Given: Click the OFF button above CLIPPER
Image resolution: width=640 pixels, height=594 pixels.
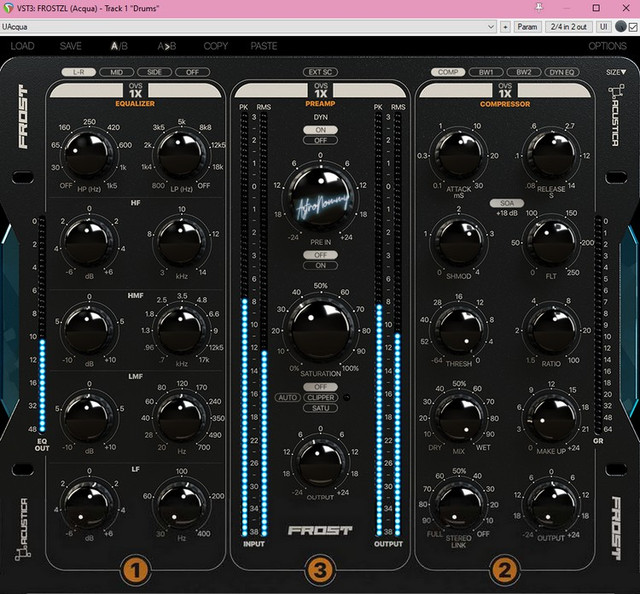Looking at the screenshot, I should tap(320, 387).
